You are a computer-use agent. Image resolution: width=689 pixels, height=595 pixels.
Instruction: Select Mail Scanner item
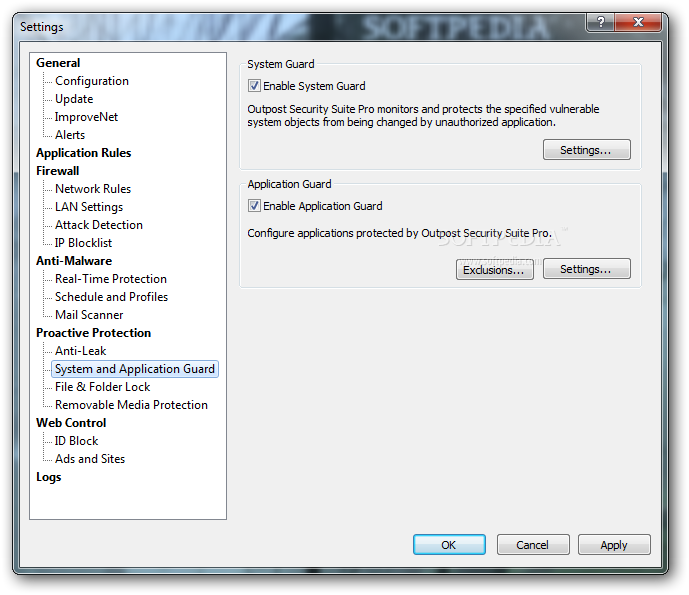tap(89, 315)
